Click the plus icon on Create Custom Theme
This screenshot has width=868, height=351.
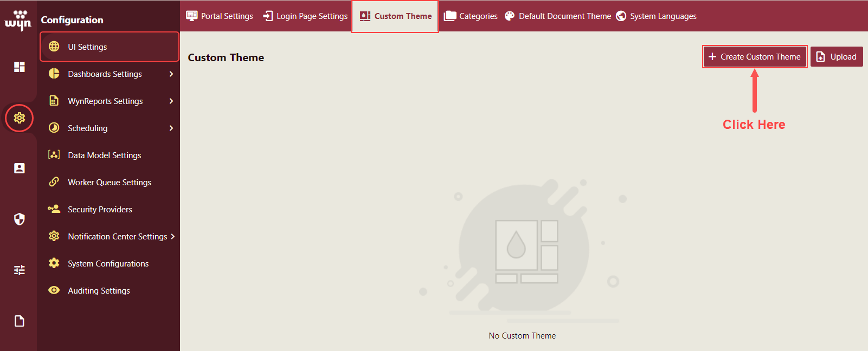(x=712, y=56)
